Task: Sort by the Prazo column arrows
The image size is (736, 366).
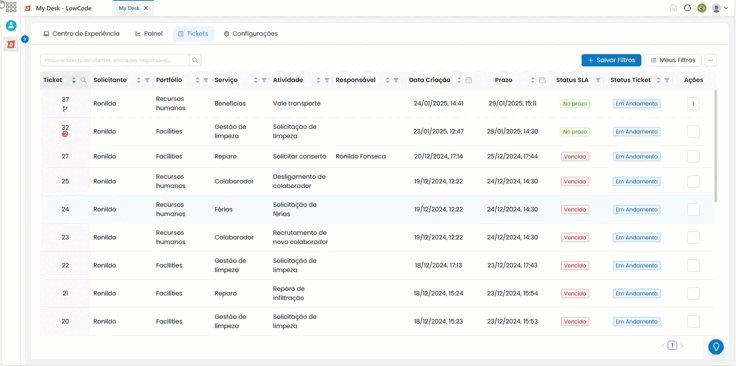Action: pyautogui.click(x=533, y=80)
